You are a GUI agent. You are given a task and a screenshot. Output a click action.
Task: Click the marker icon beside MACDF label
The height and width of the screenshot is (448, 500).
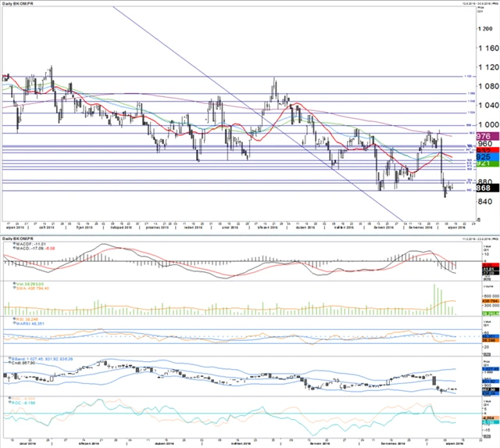click(14, 243)
